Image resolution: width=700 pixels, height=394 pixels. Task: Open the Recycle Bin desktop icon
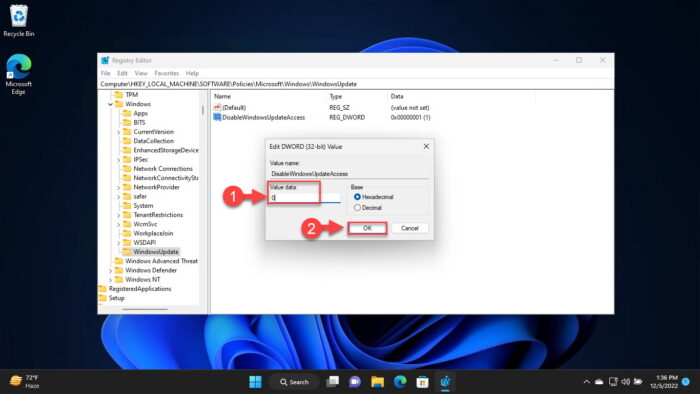tap(18, 21)
